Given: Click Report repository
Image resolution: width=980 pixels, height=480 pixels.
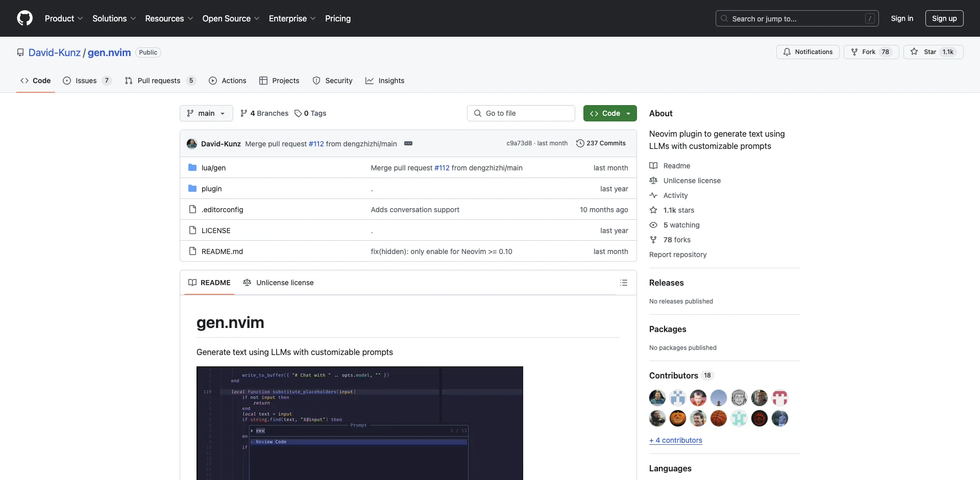Looking at the screenshot, I should (678, 255).
